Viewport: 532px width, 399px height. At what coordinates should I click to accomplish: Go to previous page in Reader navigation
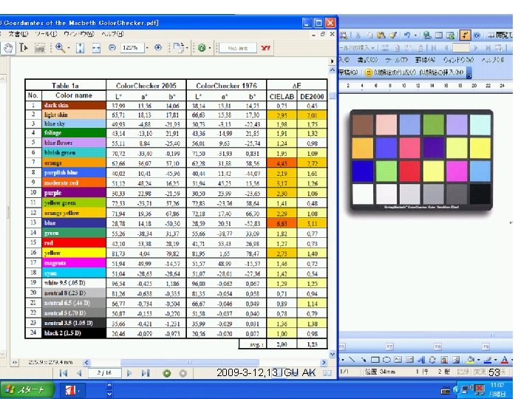coord(79,373)
